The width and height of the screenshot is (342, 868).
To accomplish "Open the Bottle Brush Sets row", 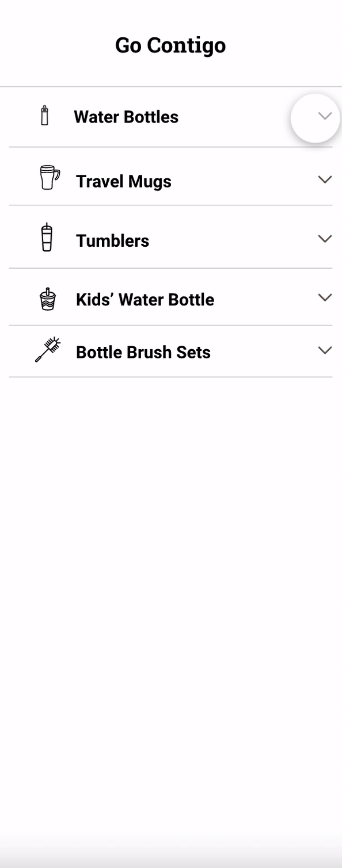I will click(x=171, y=351).
